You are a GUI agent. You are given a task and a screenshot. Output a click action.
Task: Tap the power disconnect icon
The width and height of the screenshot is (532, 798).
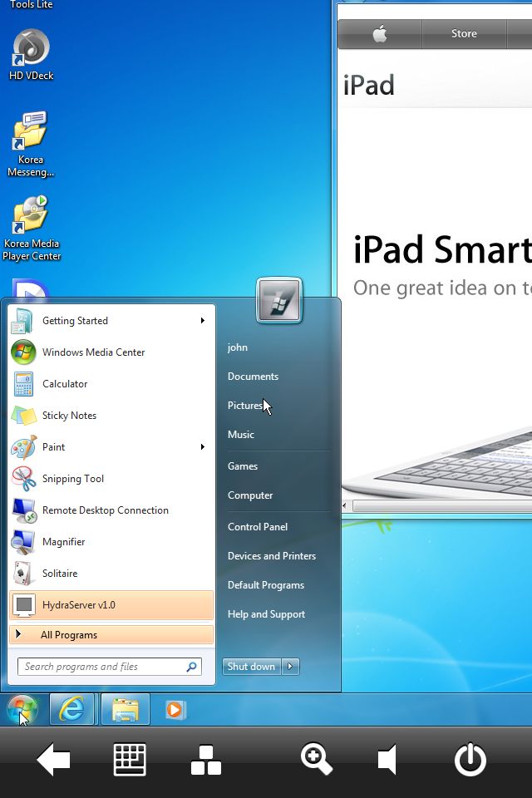470,759
